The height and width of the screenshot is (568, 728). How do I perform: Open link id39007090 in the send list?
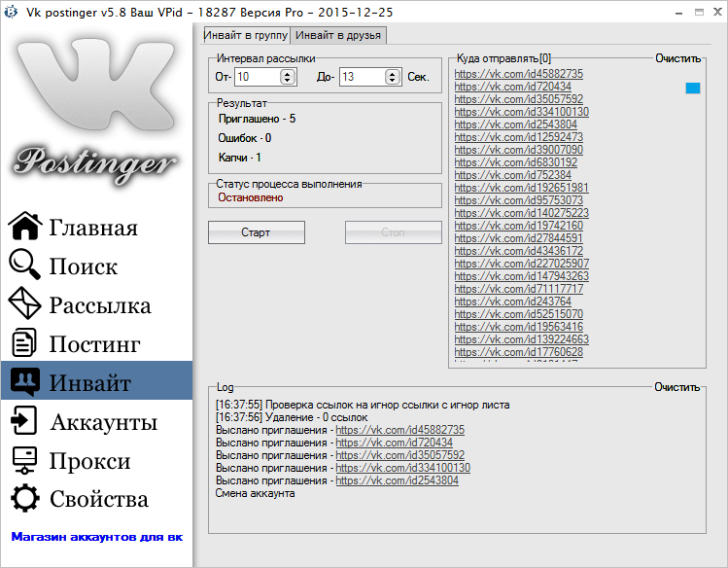point(519,150)
